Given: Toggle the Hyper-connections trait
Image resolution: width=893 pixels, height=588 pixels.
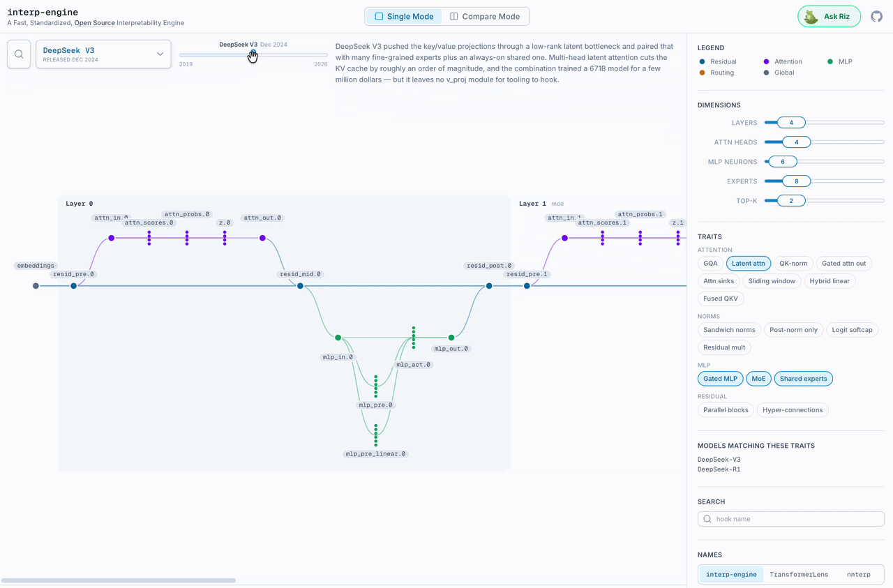Looking at the screenshot, I should 793,410.
